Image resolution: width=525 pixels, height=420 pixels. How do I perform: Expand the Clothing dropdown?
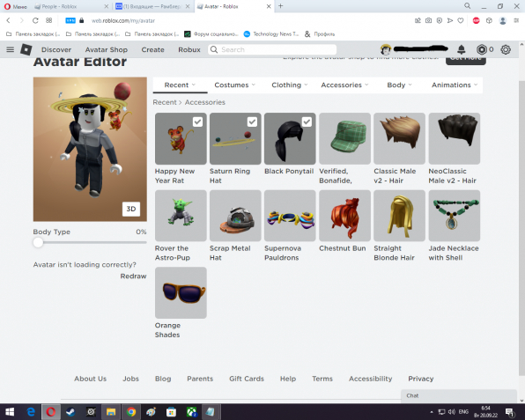click(x=290, y=85)
